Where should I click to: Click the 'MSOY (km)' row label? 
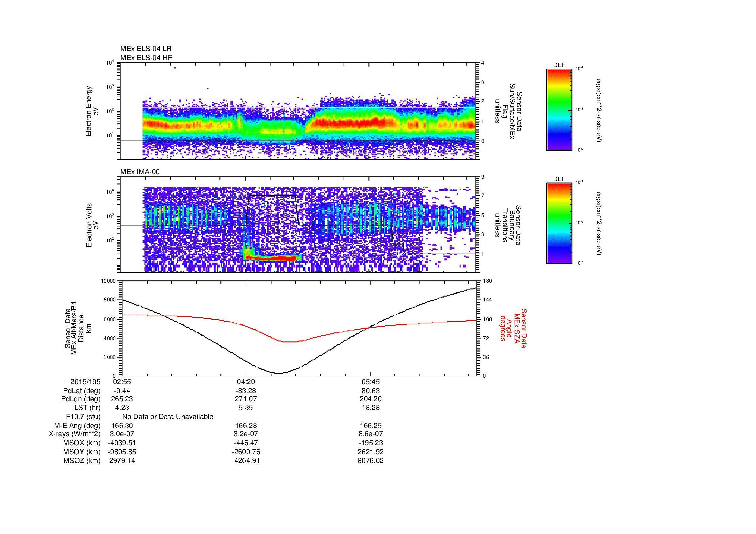[x=82, y=452]
